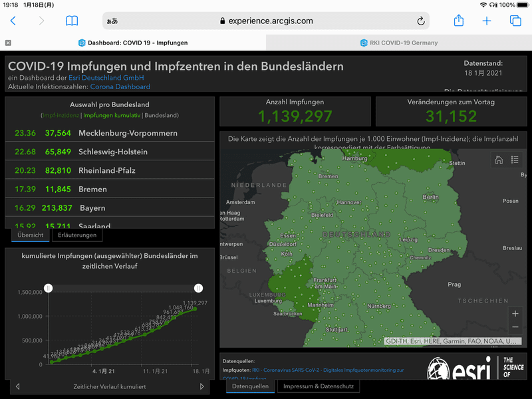The width and height of the screenshot is (532, 399).
Task: Click the Hannover map label
Action: (x=349, y=203)
